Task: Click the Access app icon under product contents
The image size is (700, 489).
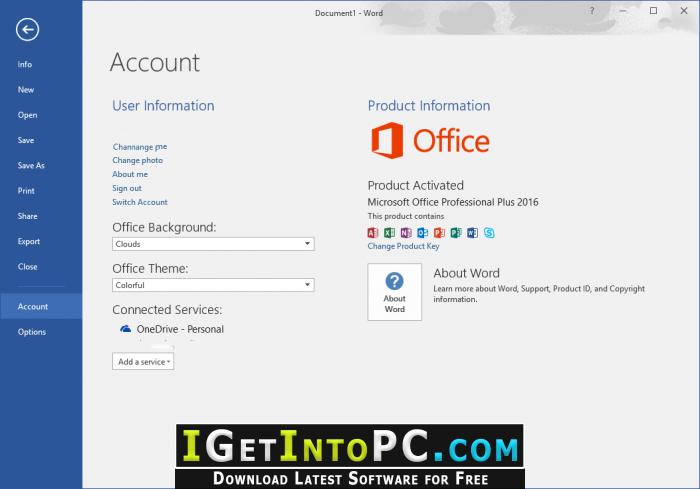Action: point(373,233)
